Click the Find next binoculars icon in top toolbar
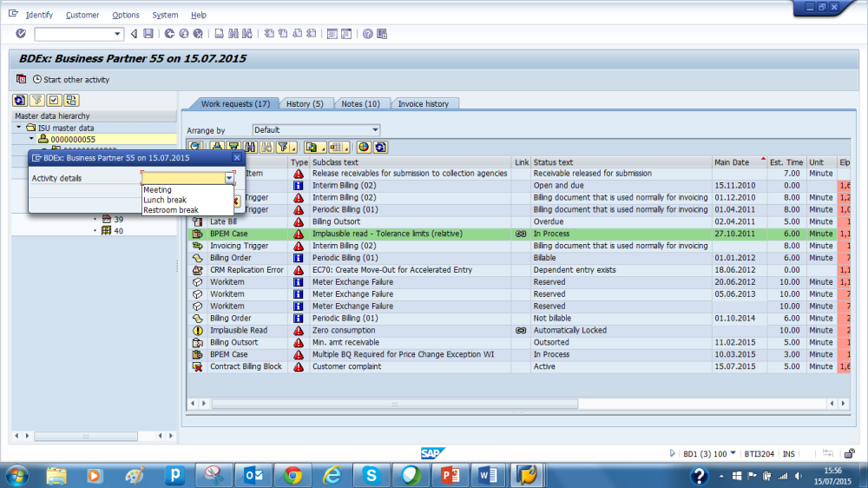 247,34
